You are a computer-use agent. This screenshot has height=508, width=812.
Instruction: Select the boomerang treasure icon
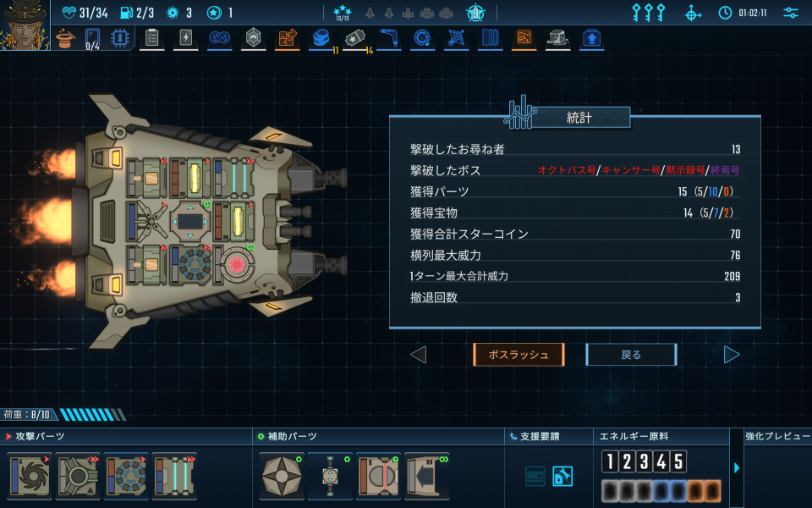tap(388, 38)
